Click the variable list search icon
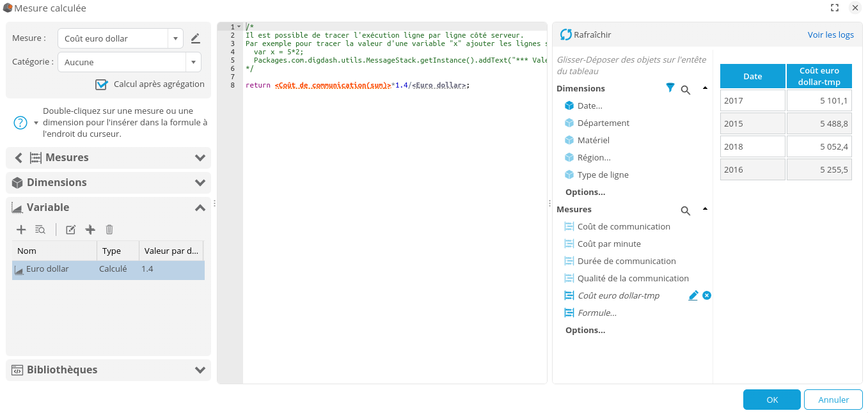This screenshot has width=868, height=413. (40, 230)
